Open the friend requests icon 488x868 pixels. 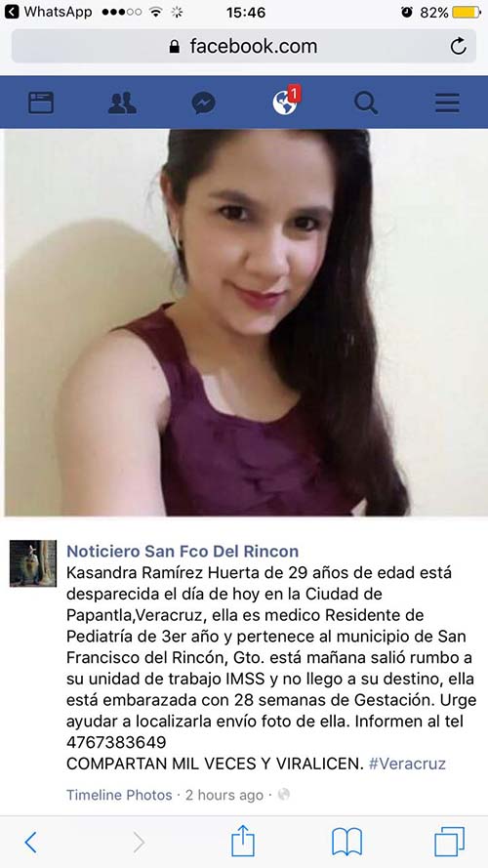tap(122, 103)
